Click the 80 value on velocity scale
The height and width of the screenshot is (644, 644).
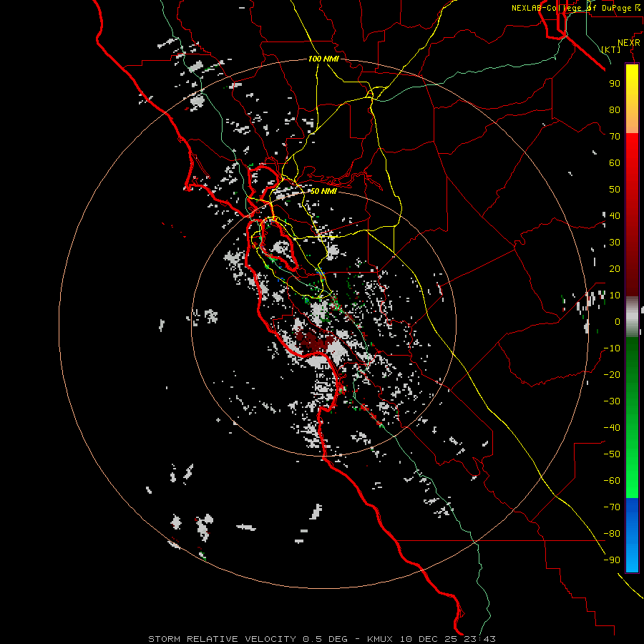point(615,110)
